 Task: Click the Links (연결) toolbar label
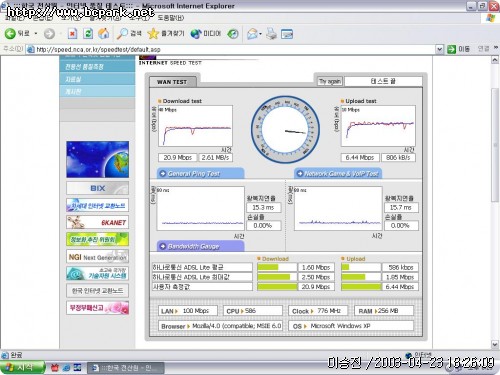click(483, 49)
